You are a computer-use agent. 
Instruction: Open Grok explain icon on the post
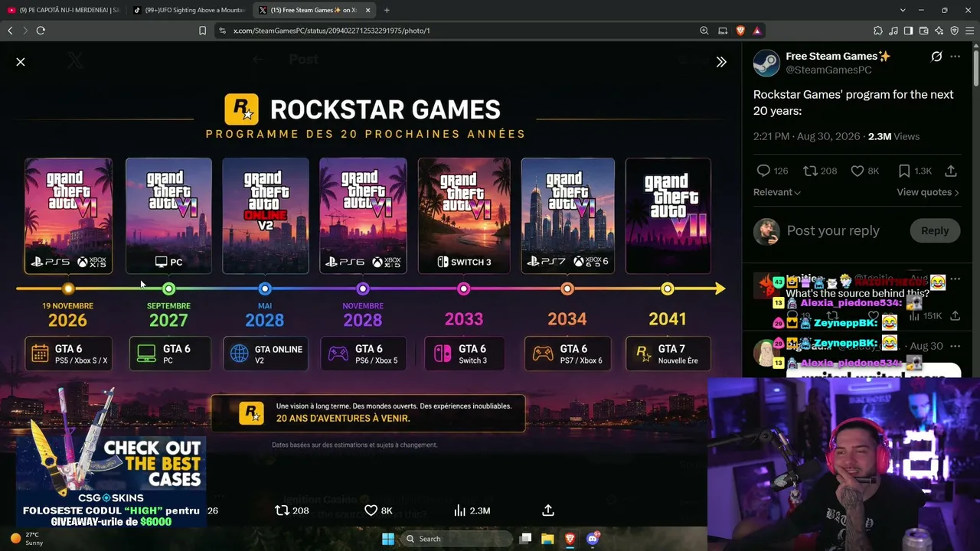pos(936,57)
